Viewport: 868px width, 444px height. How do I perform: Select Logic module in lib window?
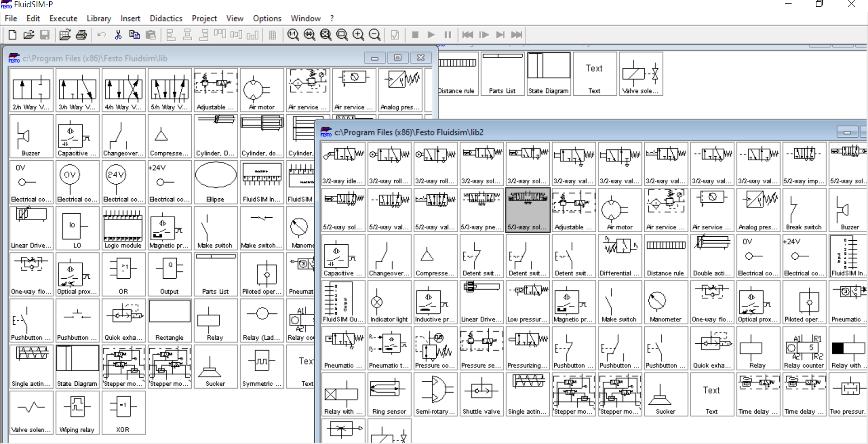pyautogui.click(x=123, y=228)
